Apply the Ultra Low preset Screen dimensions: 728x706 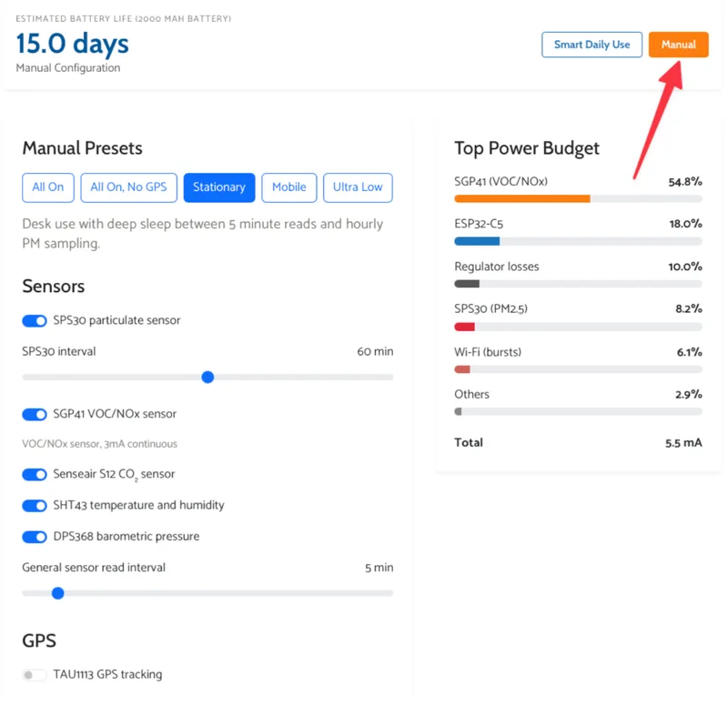coord(358,187)
